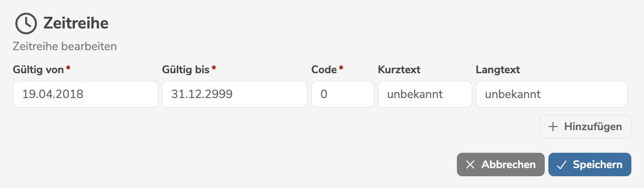Click the Zeitreihe heading text
644x188 pixels.
[76, 23]
